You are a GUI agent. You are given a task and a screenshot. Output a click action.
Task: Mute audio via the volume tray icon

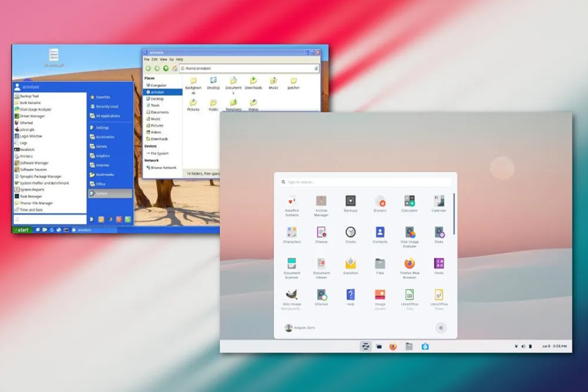[x=524, y=347]
